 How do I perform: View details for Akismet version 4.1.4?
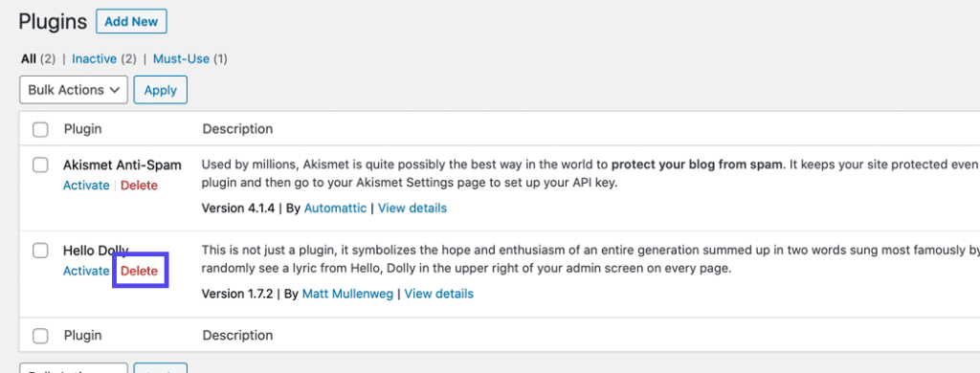click(x=412, y=208)
